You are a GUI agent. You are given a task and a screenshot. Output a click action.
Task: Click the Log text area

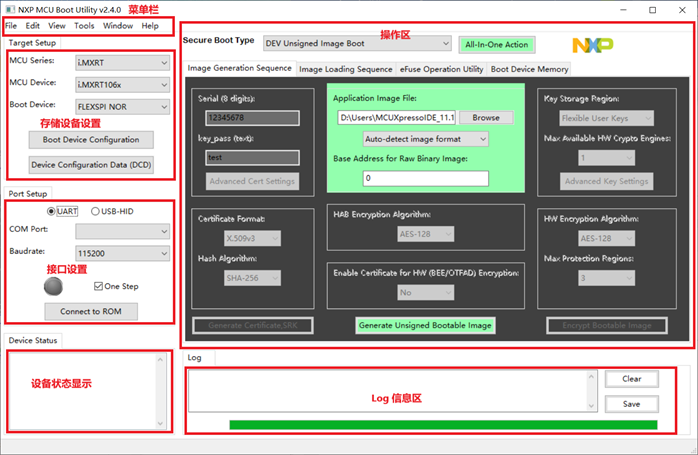[x=388, y=390]
